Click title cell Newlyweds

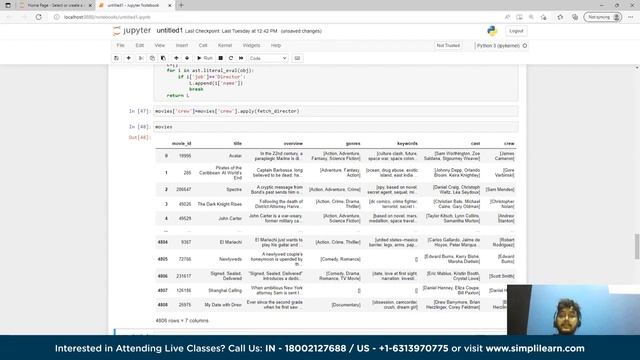tap(230, 259)
